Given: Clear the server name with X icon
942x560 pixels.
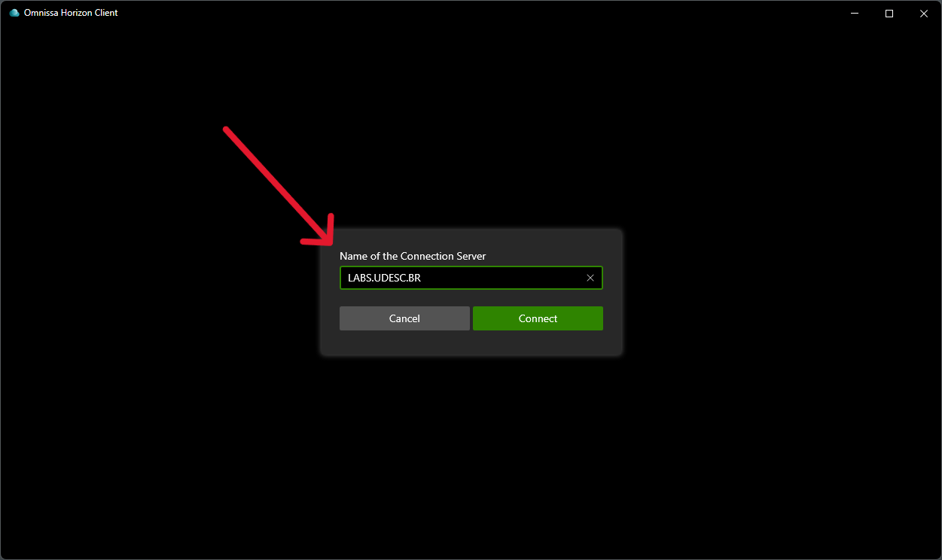Looking at the screenshot, I should [590, 278].
